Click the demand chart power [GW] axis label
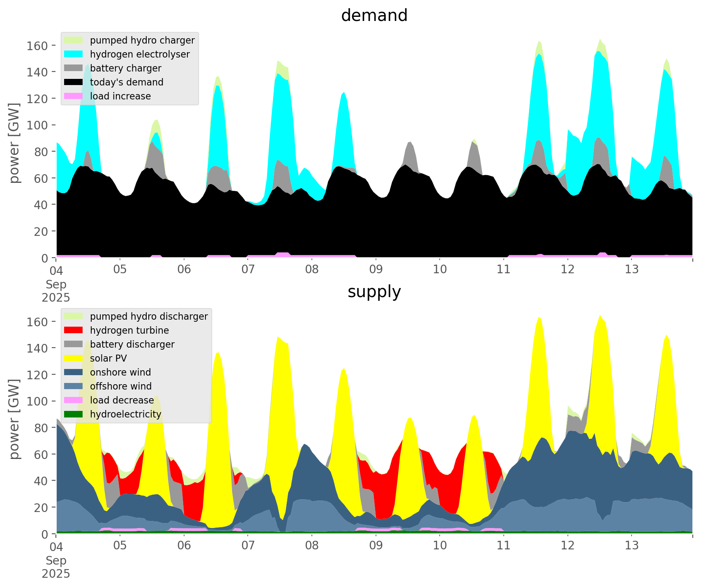The image size is (701, 588). pos(14,143)
